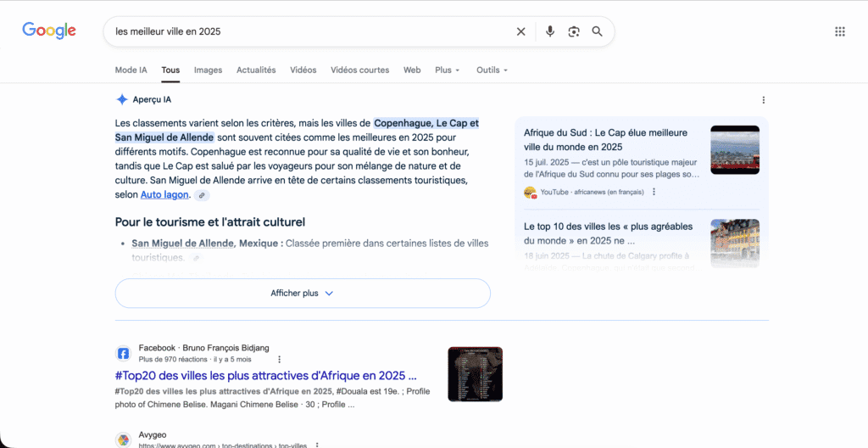Click the Avygeo result URL breadcrumb
This screenshot has width=868, height=448.
(223, 445)
